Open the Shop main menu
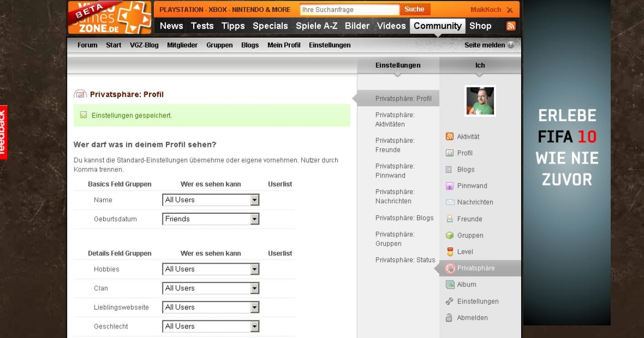Viewport: 644px width, 338px height. coord(480,26)
